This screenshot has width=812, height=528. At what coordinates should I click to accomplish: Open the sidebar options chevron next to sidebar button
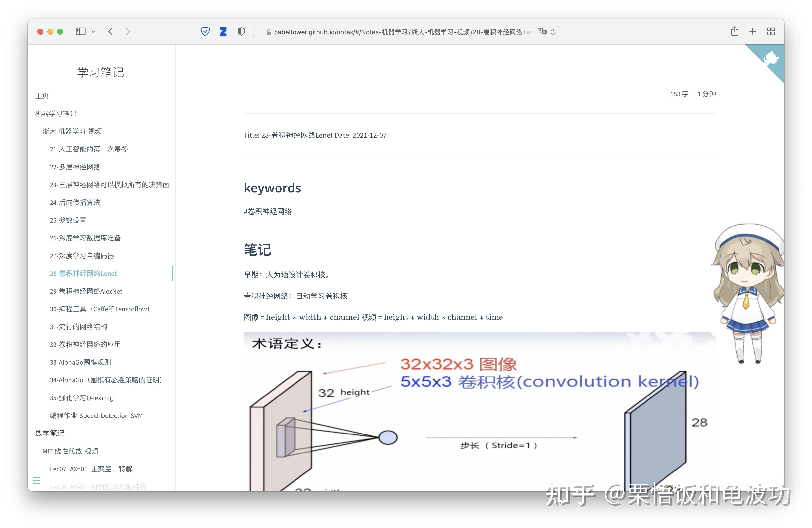pos(94,31)
